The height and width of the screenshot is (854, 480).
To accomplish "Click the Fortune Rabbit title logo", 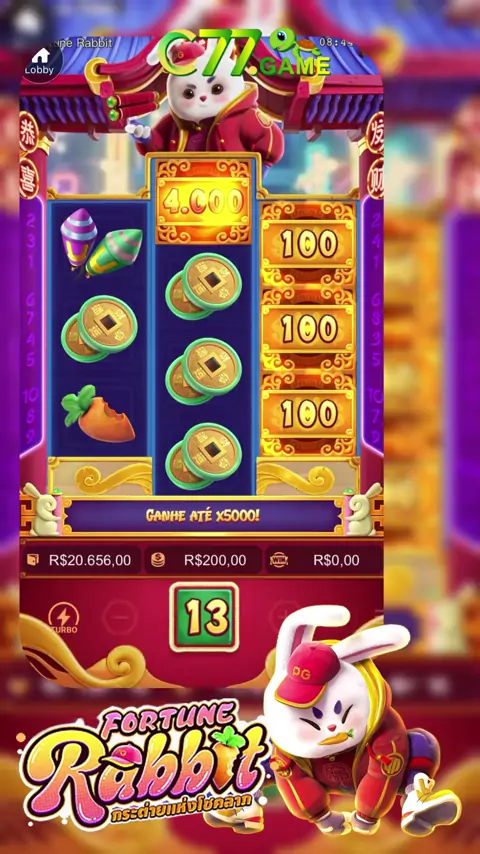I will [x=144, y=762].
